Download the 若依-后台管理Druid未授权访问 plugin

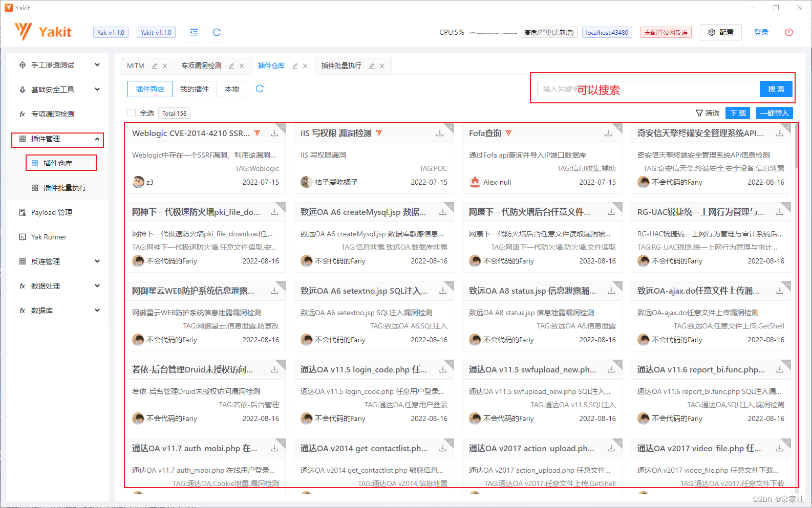[274, 369]
